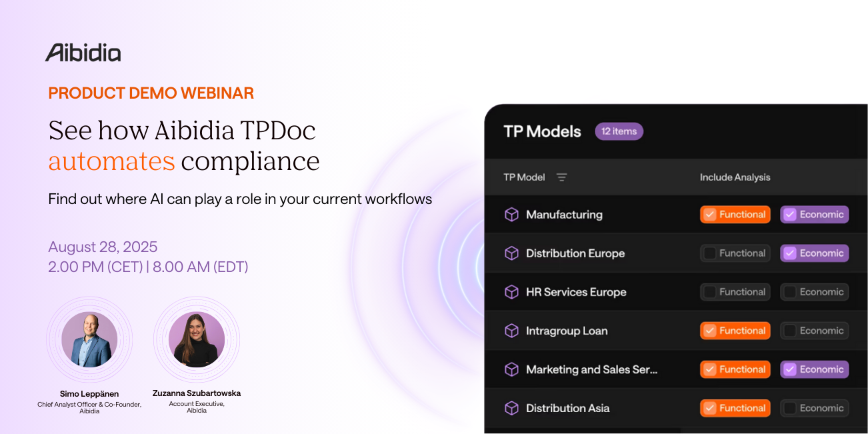868x434 pixels.
Task: Click the Account Executive title text
Action: pyautogui.click(x=197, y=404)
